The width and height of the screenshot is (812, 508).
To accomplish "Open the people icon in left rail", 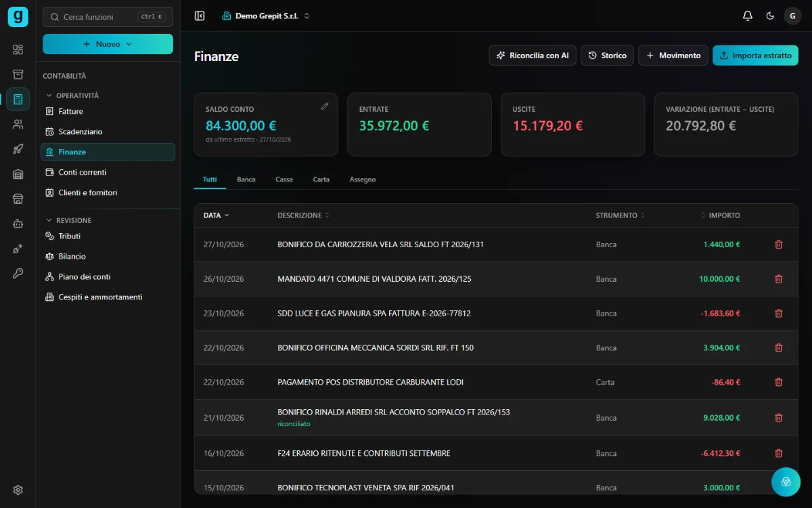I will click(x=18, y=124).
